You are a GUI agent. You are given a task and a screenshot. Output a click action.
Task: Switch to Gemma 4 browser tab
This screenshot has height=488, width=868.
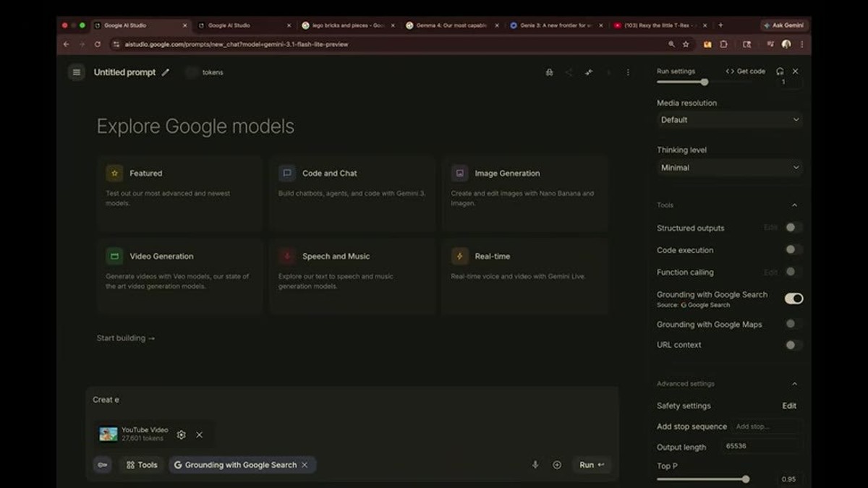pyautogui.click(x=451, y=25)
